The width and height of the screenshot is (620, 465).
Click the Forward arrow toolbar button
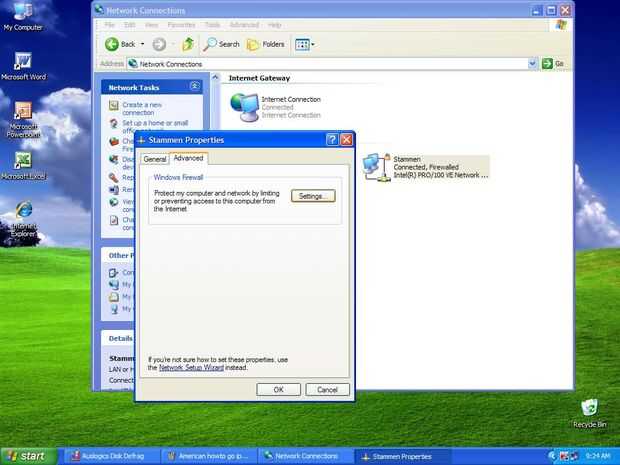tap(159, 44)
